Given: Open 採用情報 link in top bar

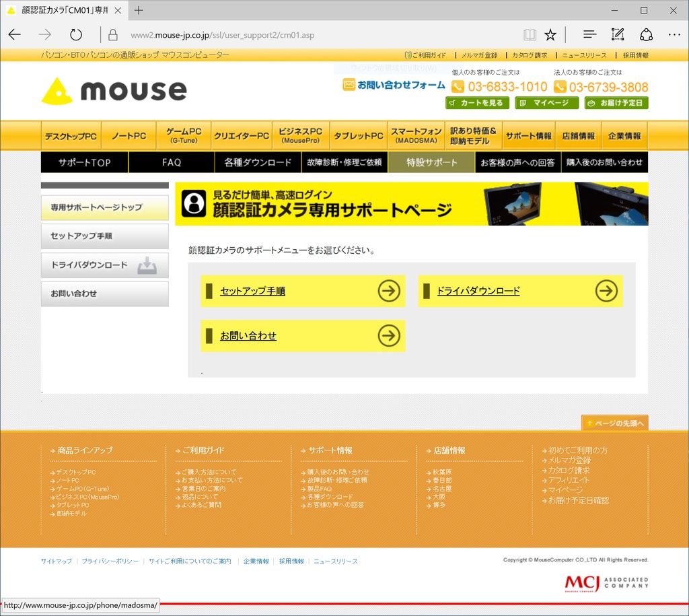Looking at the screenshot, I should tap(635, 55).
